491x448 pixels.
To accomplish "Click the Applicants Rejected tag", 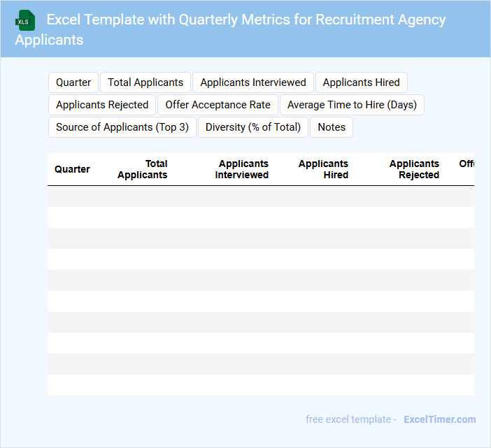I will click(102, 105).
